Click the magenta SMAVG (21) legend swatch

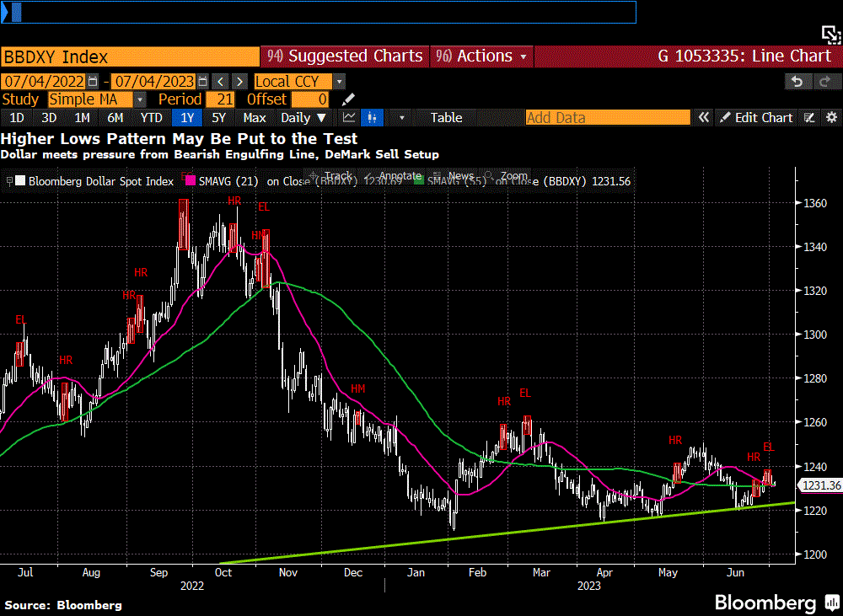coord(190,180)
